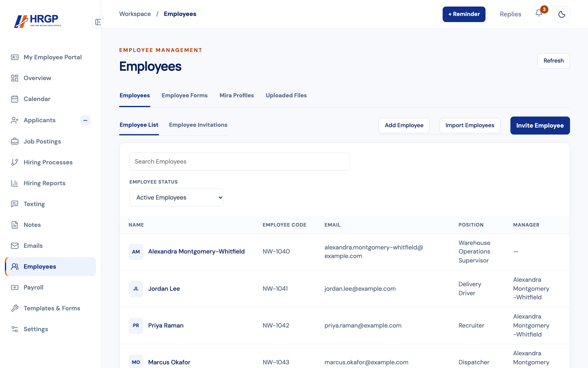Switch to the Mira Profiles tab

tap(236, 95)
